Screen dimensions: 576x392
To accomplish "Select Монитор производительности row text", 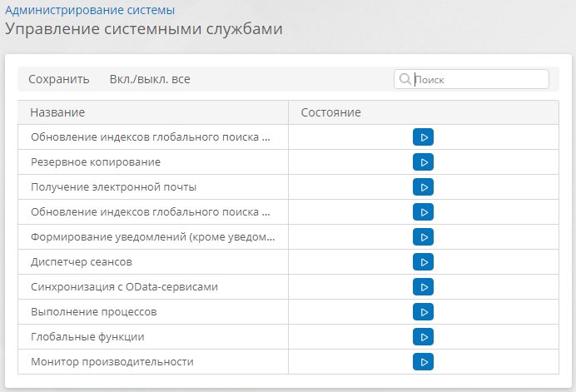I will coord(112,362).
